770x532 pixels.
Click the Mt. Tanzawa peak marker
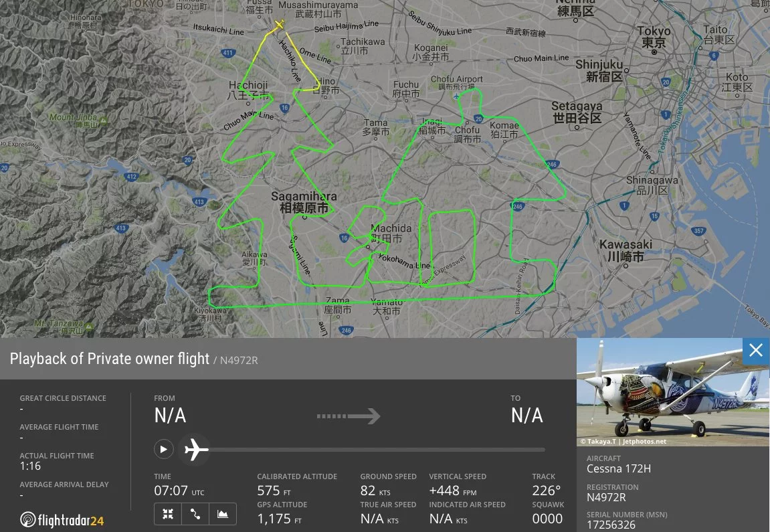click(88, 326)
